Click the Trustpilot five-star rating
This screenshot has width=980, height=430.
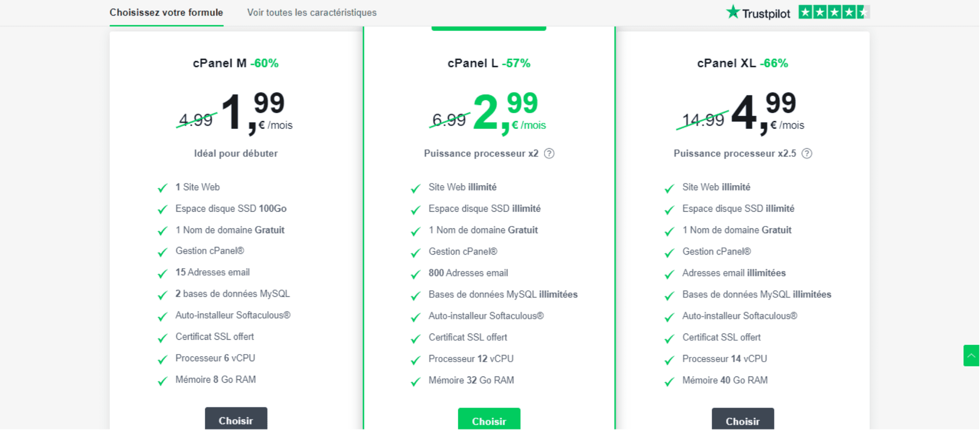(834, 12)
